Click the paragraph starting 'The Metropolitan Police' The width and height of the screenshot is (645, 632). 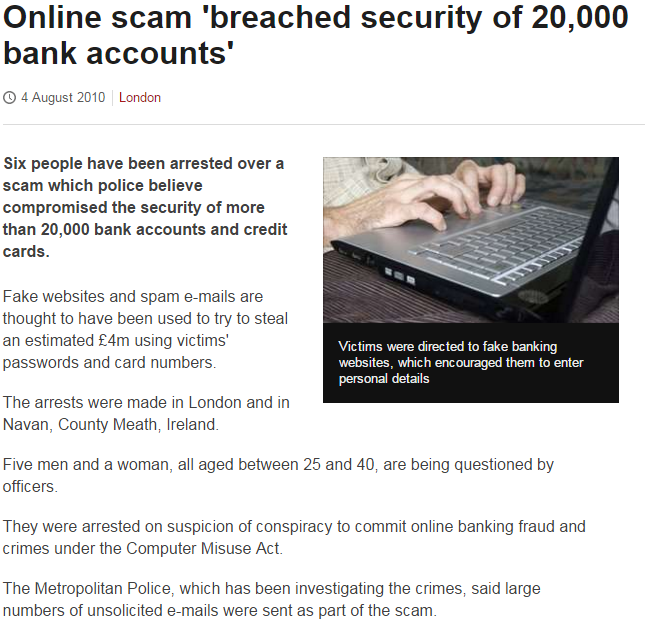(x=271, y=599)
